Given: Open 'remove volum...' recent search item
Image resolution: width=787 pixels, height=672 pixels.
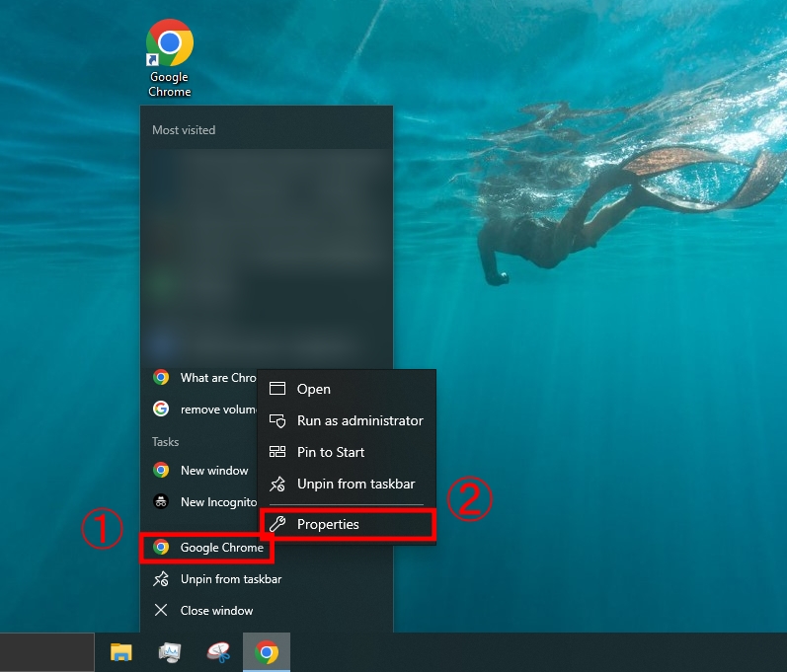Looking at the screenshot, I should point(199,409).
